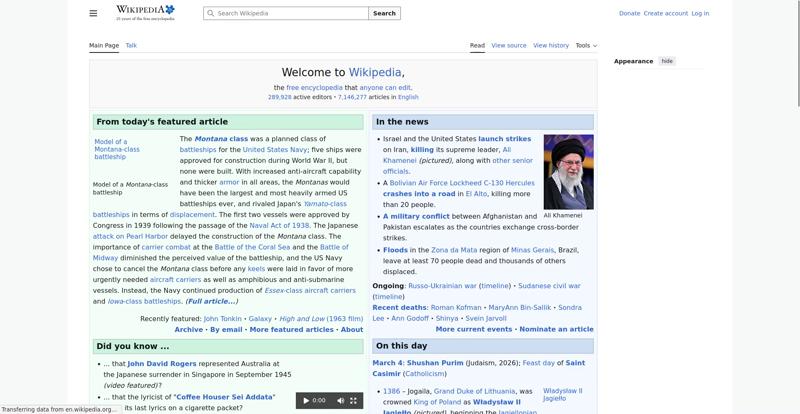Mute the audio player volume
The width and height of the screenshot is (800, 414).
click(x=340, y=400)
